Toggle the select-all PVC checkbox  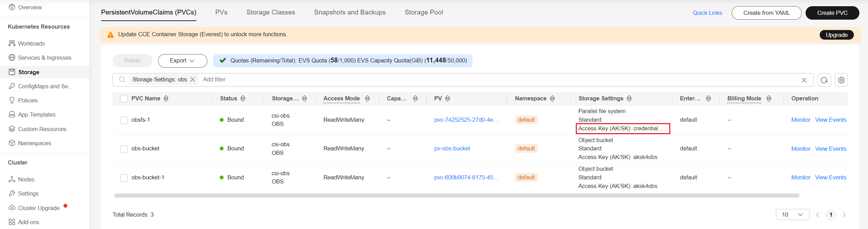tap(124, 99)
